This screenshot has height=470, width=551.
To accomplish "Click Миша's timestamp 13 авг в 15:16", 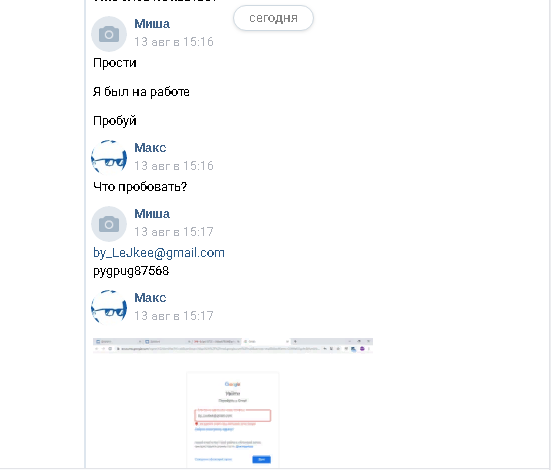I will pyautogui.click(x=174, y=42).
